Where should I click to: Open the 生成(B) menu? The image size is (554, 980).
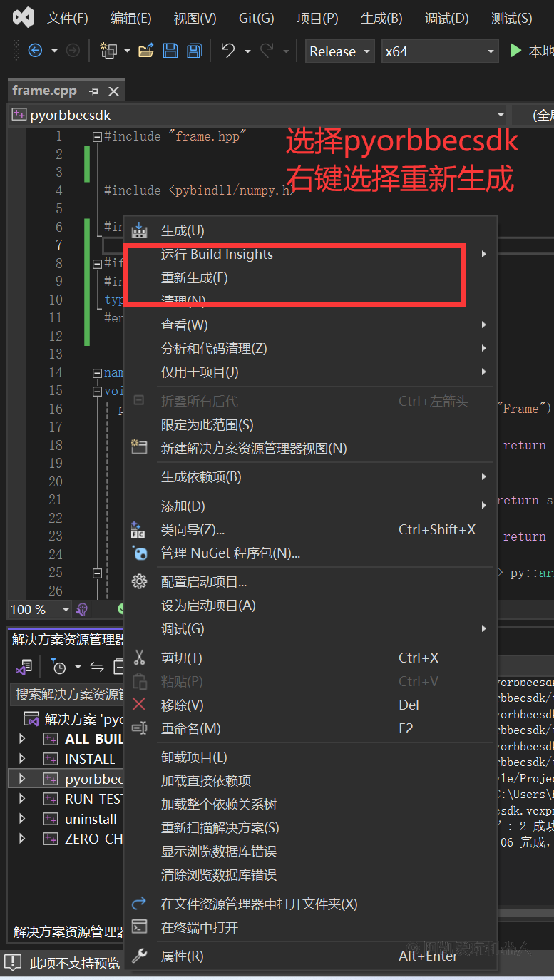381,19
